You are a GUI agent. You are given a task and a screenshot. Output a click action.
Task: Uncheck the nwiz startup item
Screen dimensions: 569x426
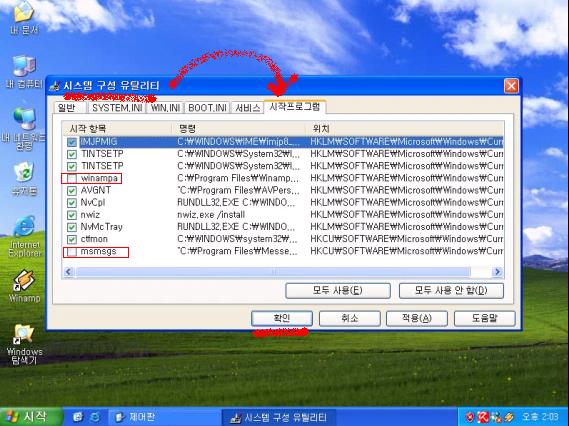72,215
